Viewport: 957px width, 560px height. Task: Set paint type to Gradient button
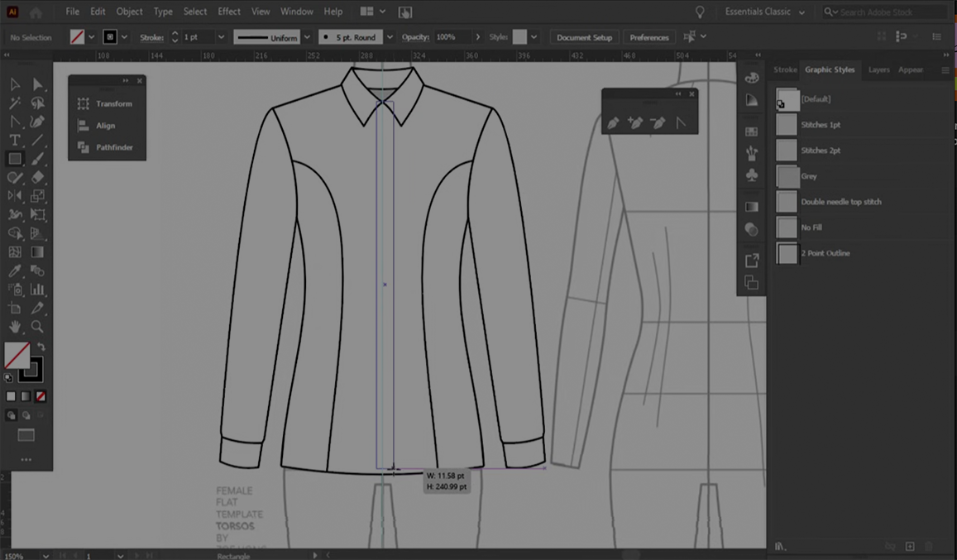(x=26, y=396)
